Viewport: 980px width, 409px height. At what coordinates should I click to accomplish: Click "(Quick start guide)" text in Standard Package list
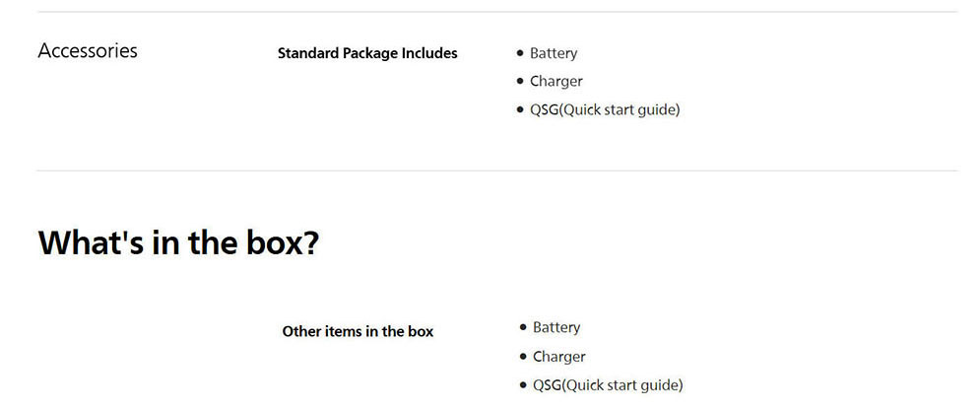point(620,109)
